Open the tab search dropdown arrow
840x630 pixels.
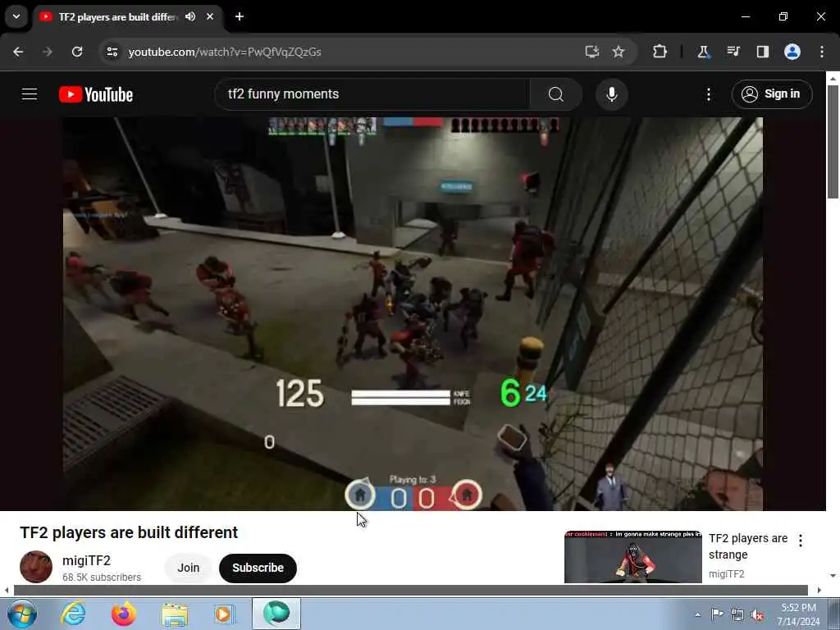click(16, 16)
